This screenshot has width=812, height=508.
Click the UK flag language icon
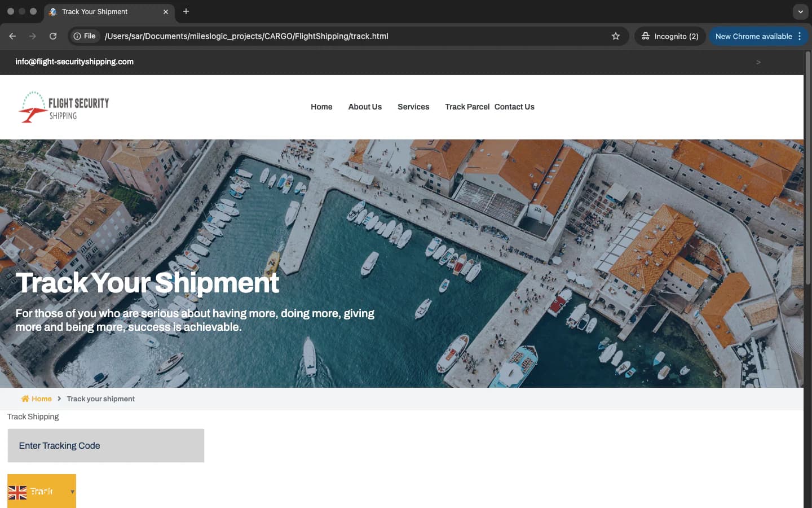click(x=17, y=493)
